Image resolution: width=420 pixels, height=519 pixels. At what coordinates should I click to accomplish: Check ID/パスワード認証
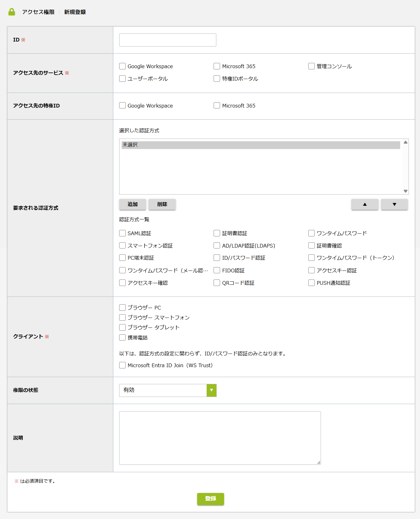217,258
